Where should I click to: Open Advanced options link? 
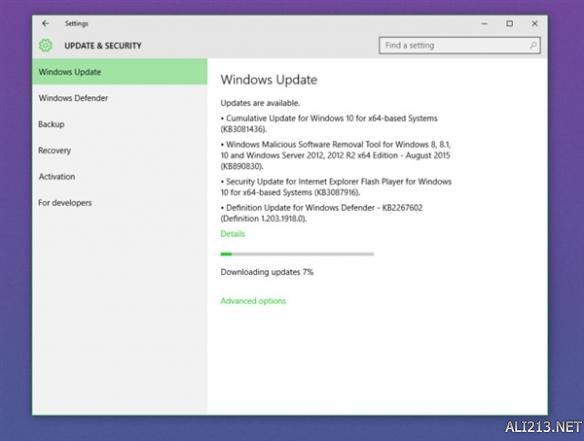click(x=253, y=301)
